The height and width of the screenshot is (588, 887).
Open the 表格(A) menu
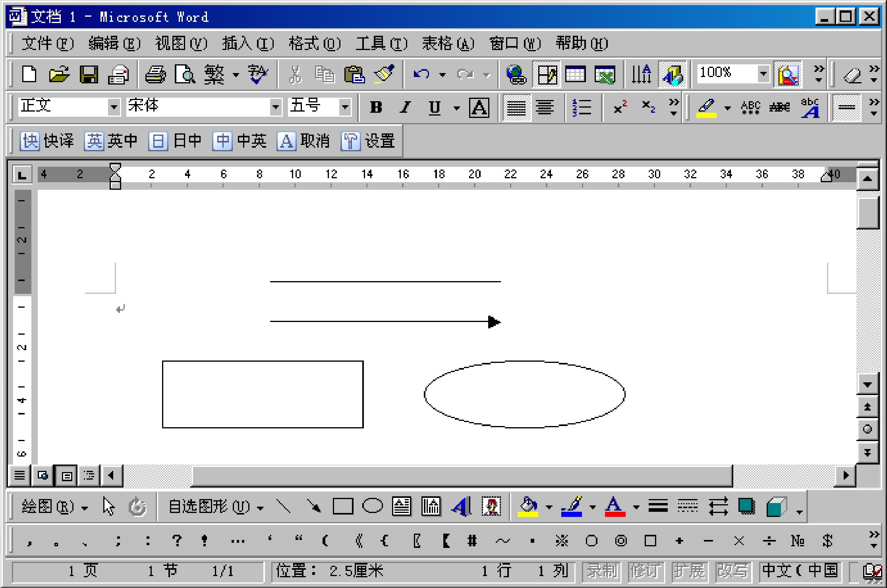point(448,43)
